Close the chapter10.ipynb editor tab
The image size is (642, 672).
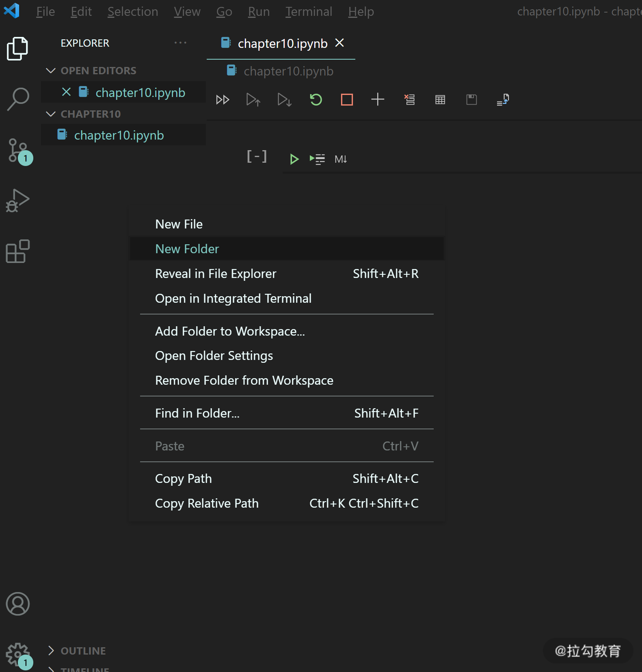click(x=339, y=43)
